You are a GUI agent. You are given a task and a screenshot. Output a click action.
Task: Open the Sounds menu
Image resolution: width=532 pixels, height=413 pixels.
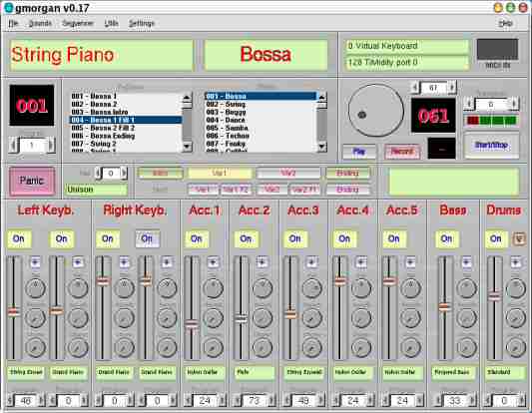coord(40,23)
